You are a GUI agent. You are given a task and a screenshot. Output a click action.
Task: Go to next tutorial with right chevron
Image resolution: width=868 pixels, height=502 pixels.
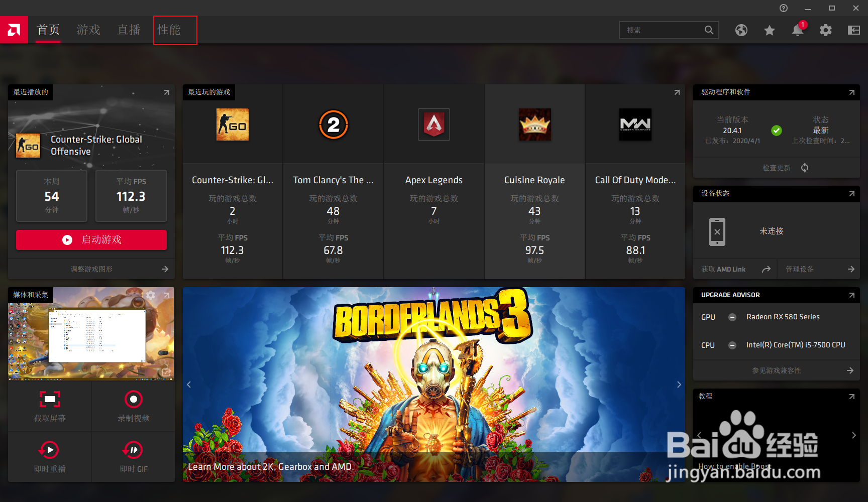coord(853,435)
